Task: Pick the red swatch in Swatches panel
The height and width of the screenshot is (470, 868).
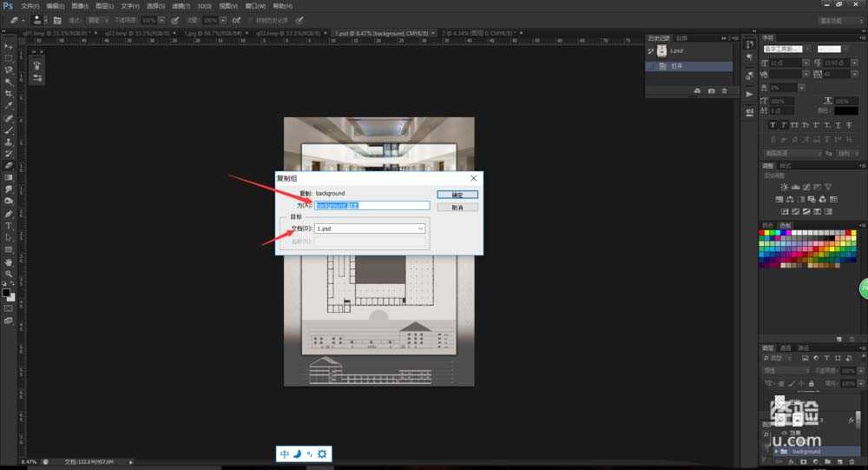Action: click(x=763, y=233)
